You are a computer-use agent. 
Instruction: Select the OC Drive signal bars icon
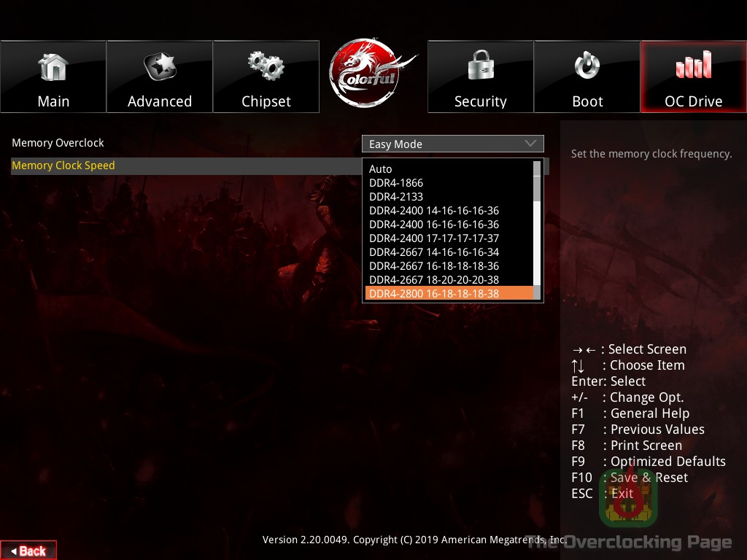pyautogui.click(x=692, y=66)
